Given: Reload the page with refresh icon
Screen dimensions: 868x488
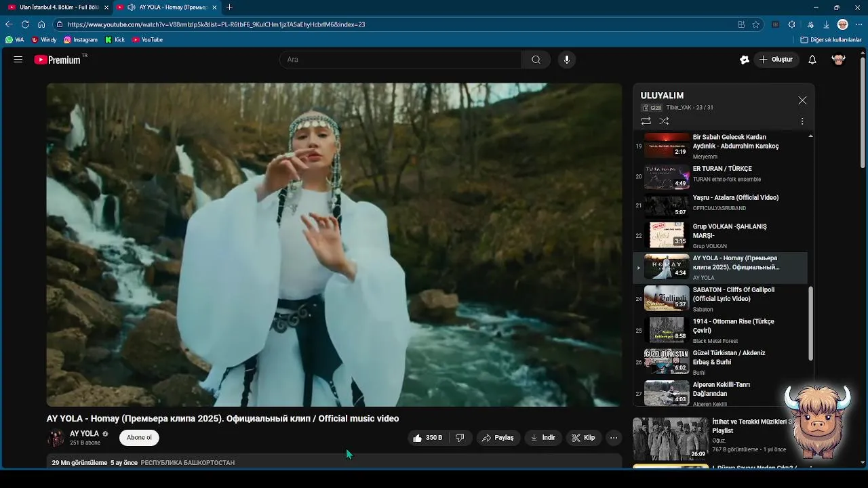Looking at the screenshot, I should click(25, 24).
